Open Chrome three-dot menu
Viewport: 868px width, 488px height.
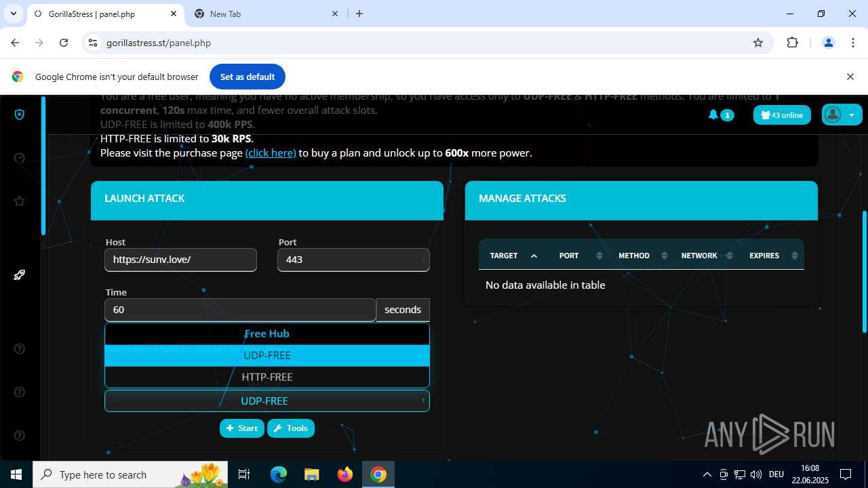point(853,43)
